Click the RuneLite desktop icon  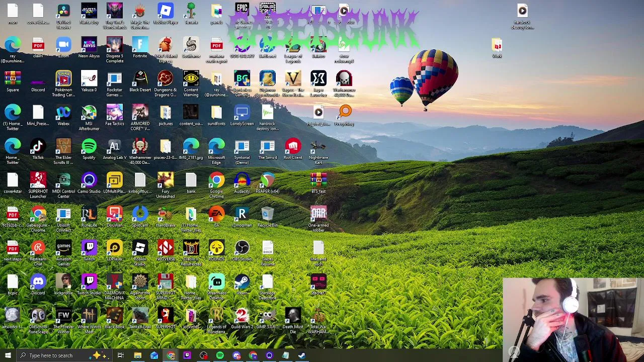pos(89,217)
